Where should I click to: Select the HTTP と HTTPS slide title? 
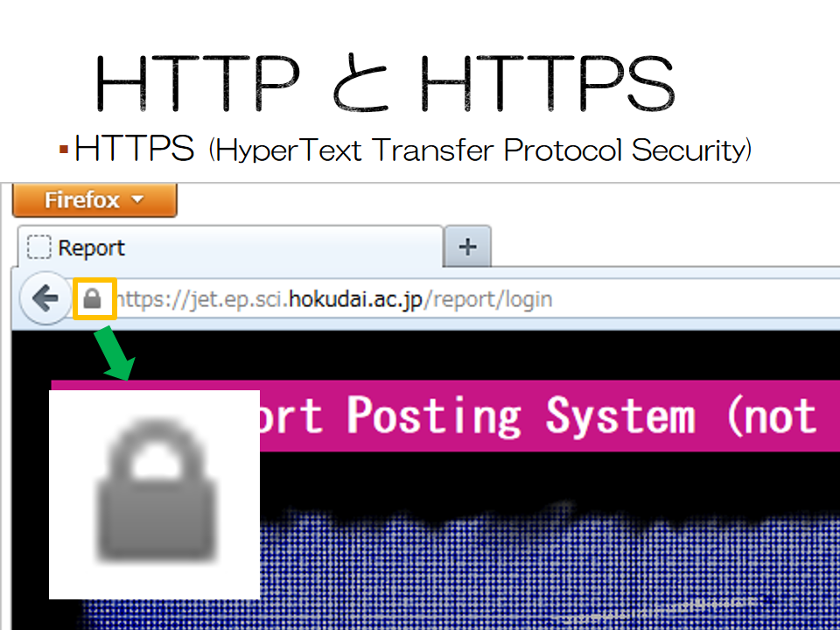coord(385,84)
